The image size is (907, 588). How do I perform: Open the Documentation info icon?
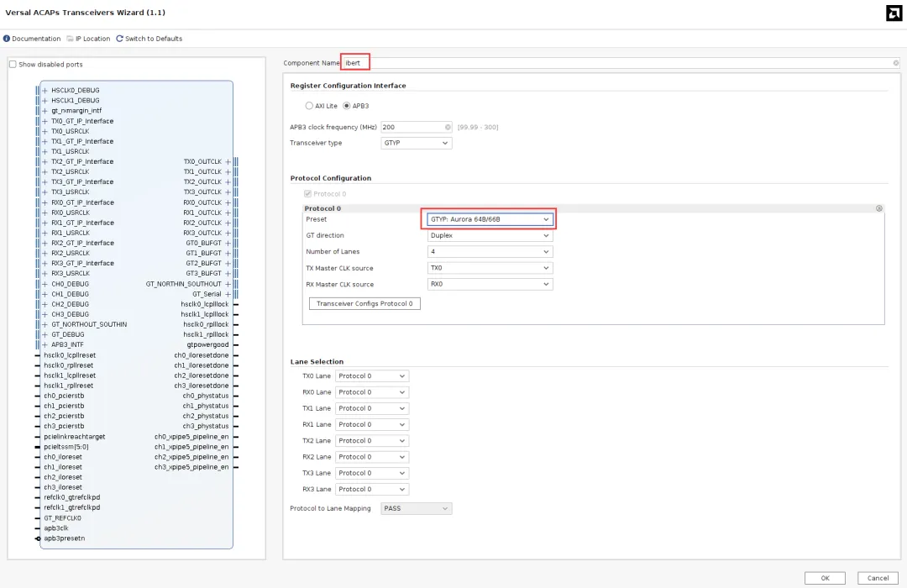(x=7, y=39)
